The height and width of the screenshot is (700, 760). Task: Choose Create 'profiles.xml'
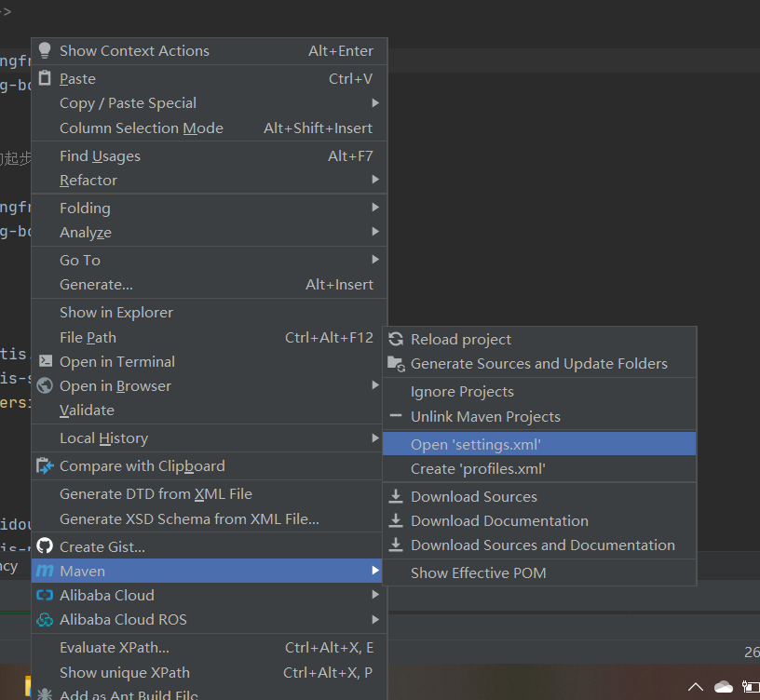(539, 468)
